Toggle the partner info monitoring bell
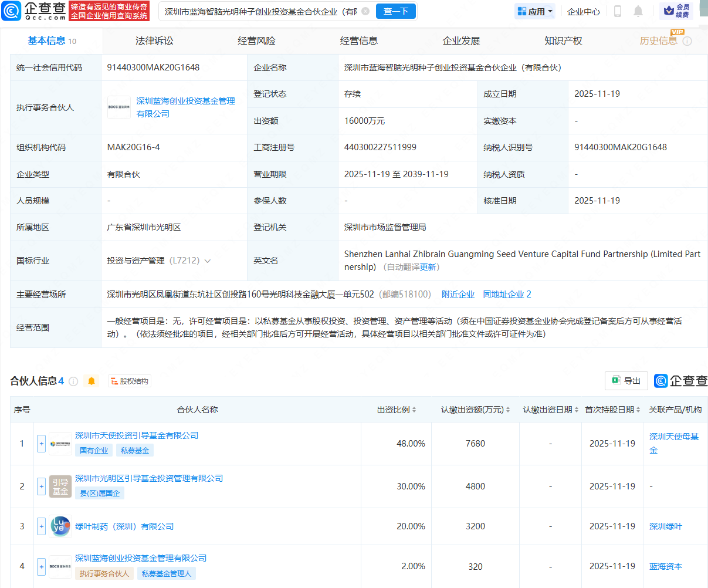 (x=92, y=381)
